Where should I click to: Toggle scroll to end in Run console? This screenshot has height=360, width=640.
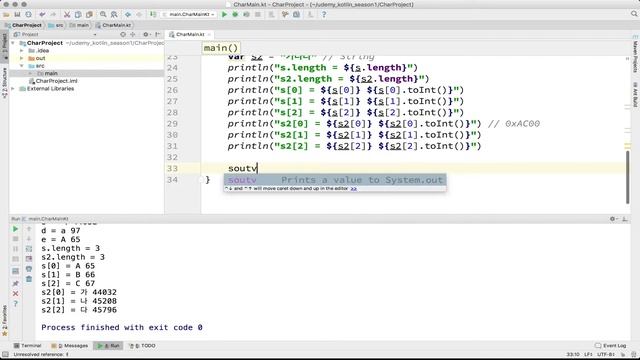coord(29,259)
